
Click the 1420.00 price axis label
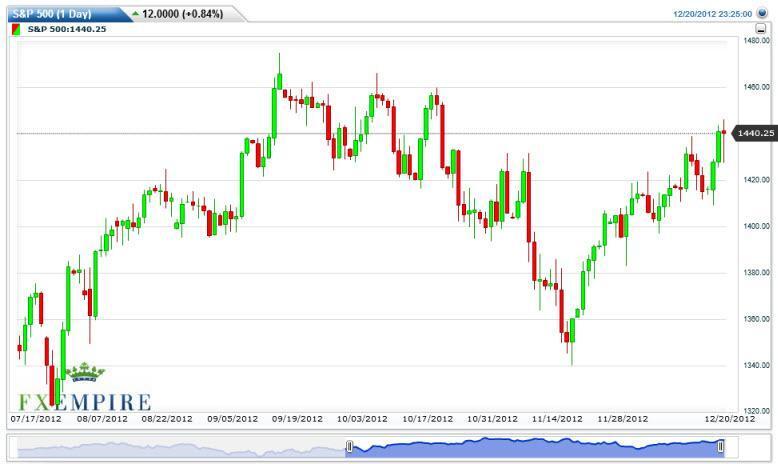pos(757,180)
